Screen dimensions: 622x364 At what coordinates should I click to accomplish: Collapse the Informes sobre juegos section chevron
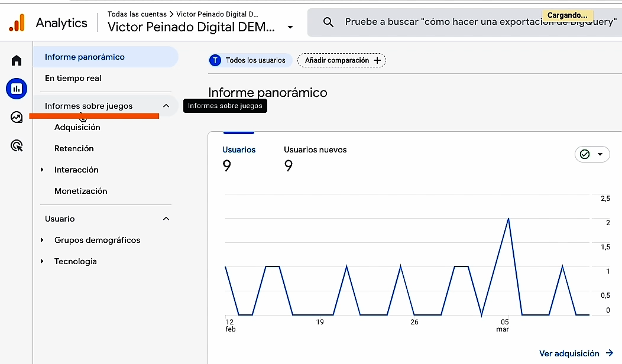pos(166,106)
